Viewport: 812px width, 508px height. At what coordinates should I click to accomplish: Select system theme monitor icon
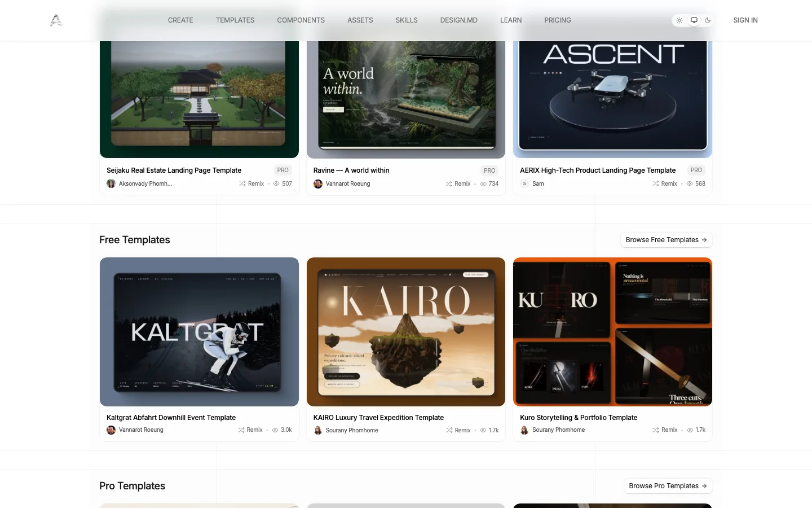694,20
